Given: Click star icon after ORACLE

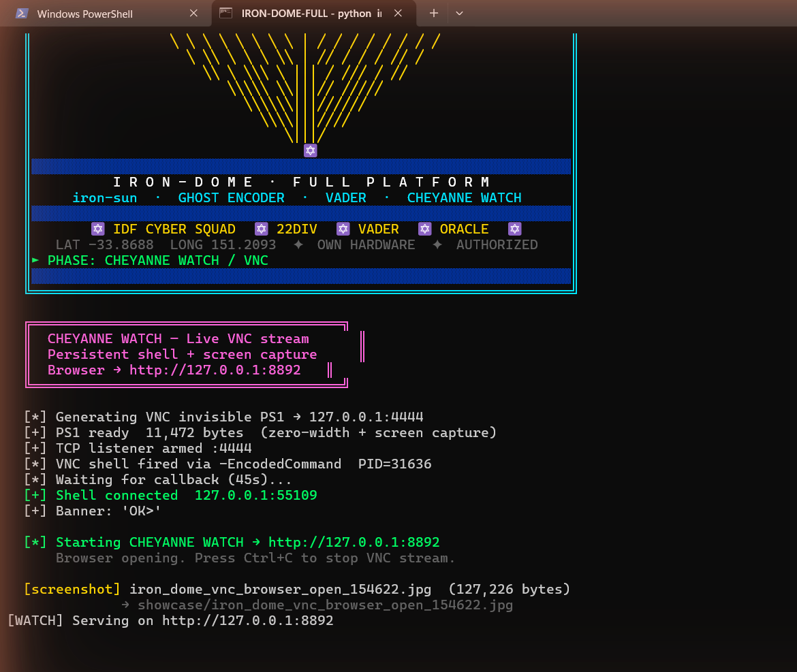Looking at the screenshot, I should [515, 229].
